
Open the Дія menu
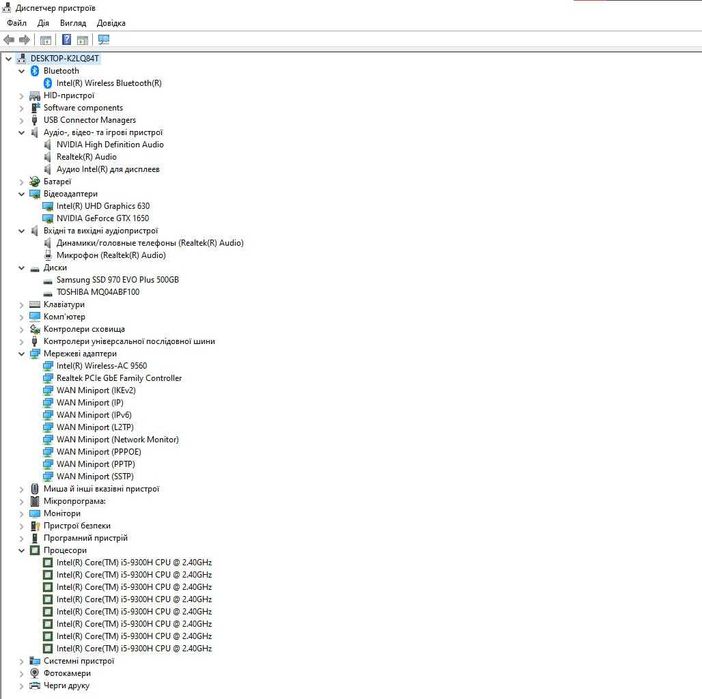43,23
